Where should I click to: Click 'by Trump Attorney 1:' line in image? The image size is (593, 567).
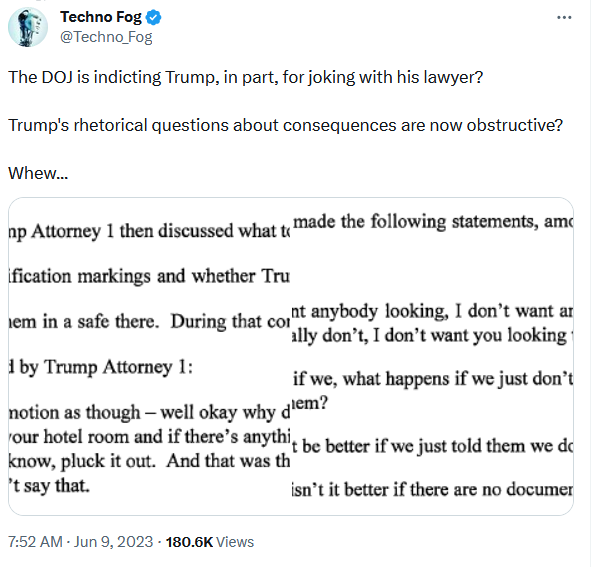101,367
